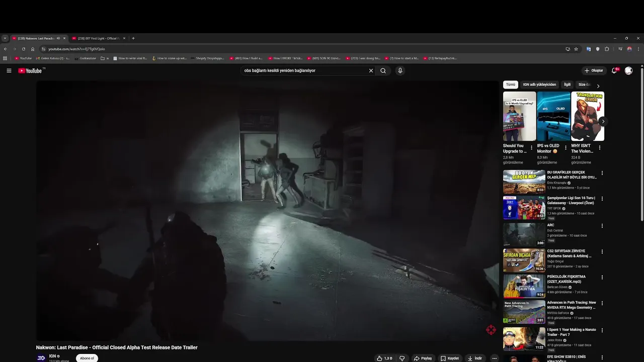Screen dimensions: 644x362
Task: View site information icon in address bar
Action: click(x=44, y=49)
